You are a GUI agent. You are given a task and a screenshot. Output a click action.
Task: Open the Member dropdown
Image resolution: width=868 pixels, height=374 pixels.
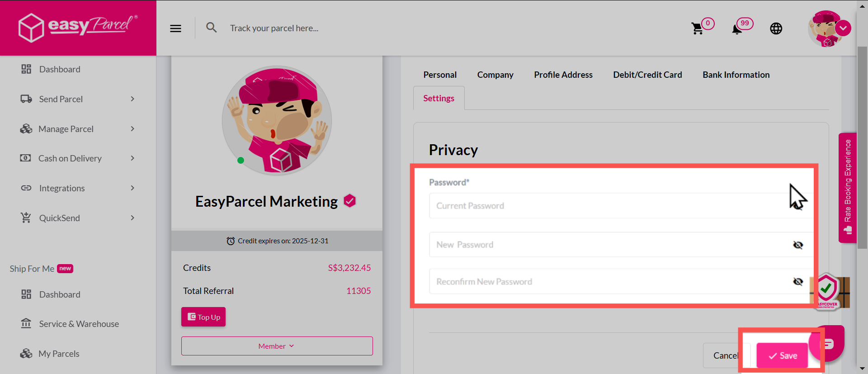click(x=277, y=346)
